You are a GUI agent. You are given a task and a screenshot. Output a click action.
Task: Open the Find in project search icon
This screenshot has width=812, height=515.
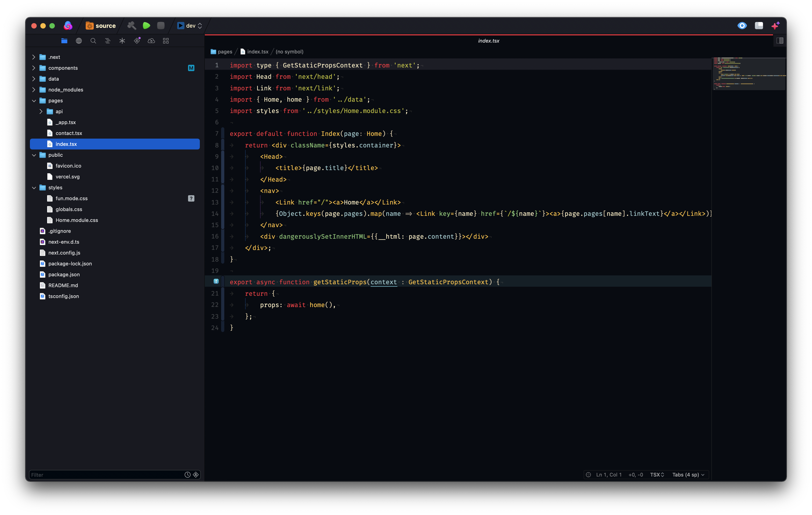pyautogui.click(x=93, y=41)
